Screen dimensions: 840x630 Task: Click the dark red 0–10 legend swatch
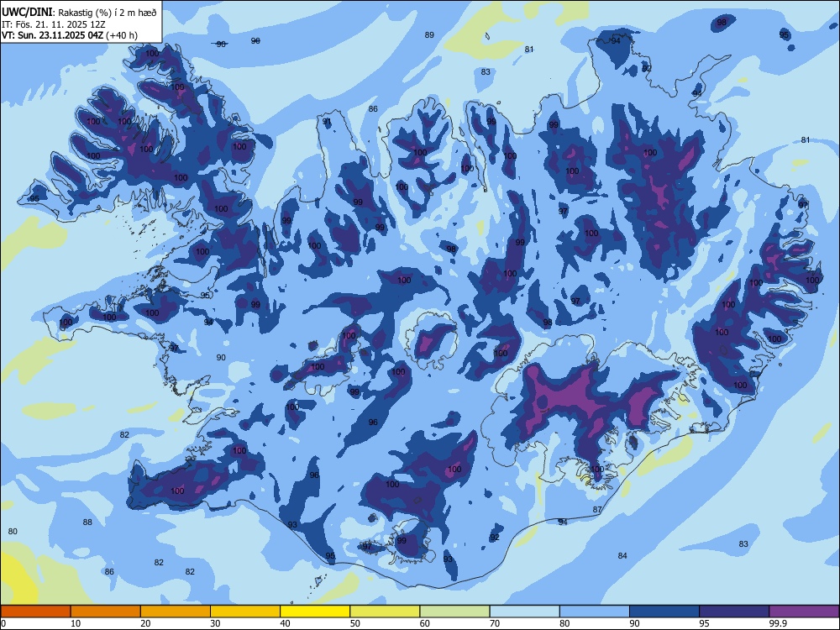point(35,612)
